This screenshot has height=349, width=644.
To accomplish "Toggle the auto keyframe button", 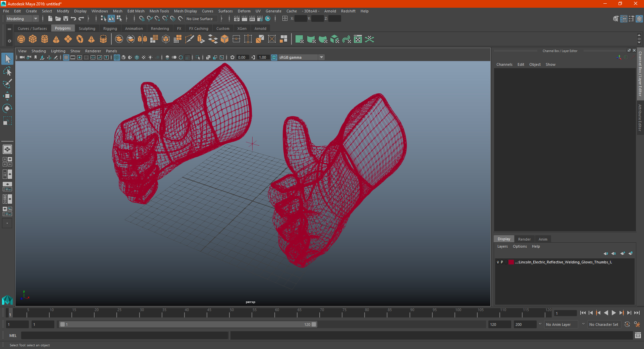I will coord(627,325).
